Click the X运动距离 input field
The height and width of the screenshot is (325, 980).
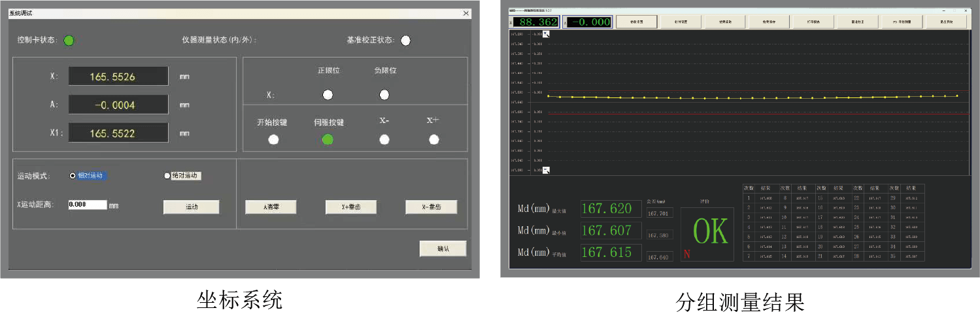click(88, 205)
